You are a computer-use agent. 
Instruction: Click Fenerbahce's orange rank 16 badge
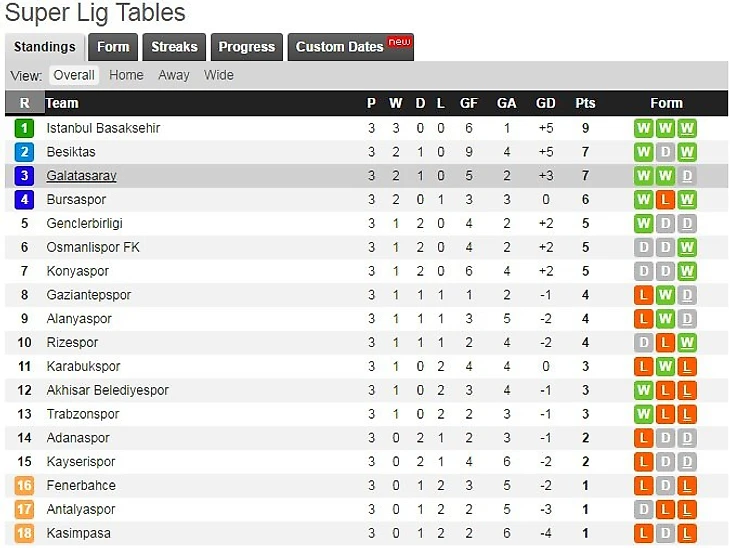(x=24, y=486)
